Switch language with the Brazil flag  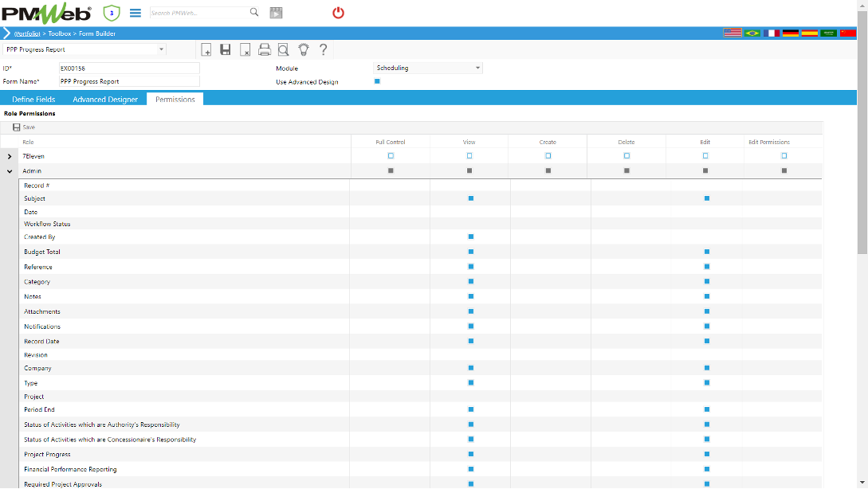point(752,33)
